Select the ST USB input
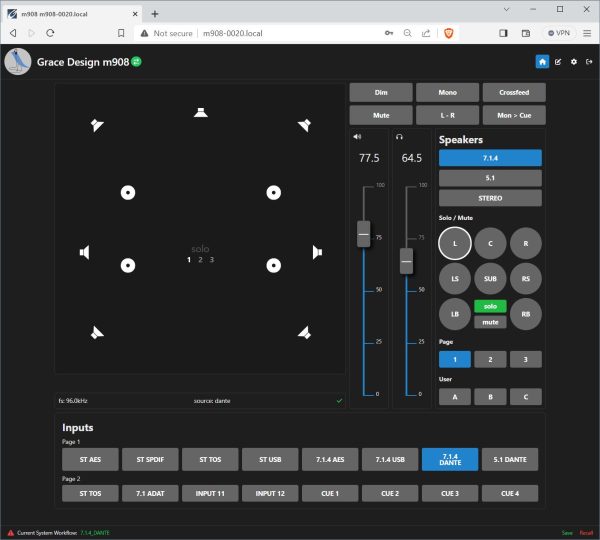 (x=270, y=460)
